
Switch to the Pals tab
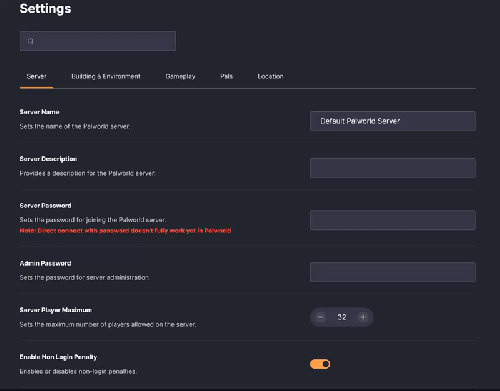pyautogui.click(x=226, y=76)
